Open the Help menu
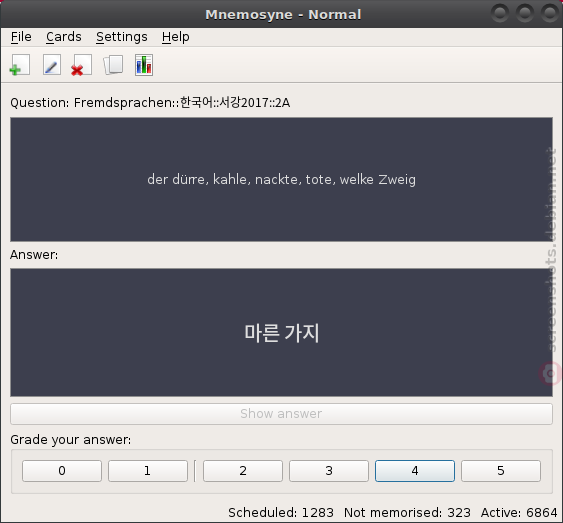563x523 pixels. pyautogui.click(x=176, y=37)
